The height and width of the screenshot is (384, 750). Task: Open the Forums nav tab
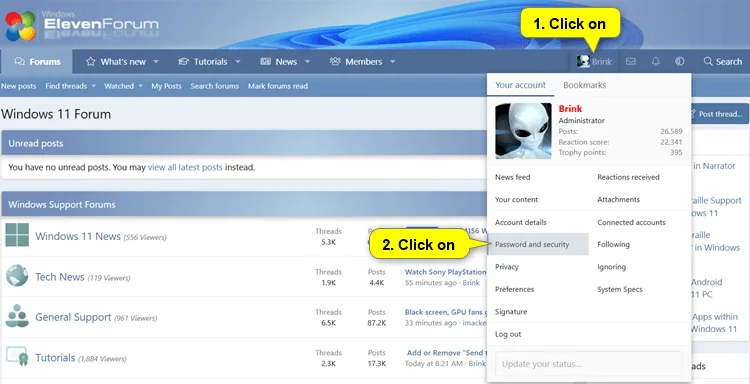coord(37,62)
